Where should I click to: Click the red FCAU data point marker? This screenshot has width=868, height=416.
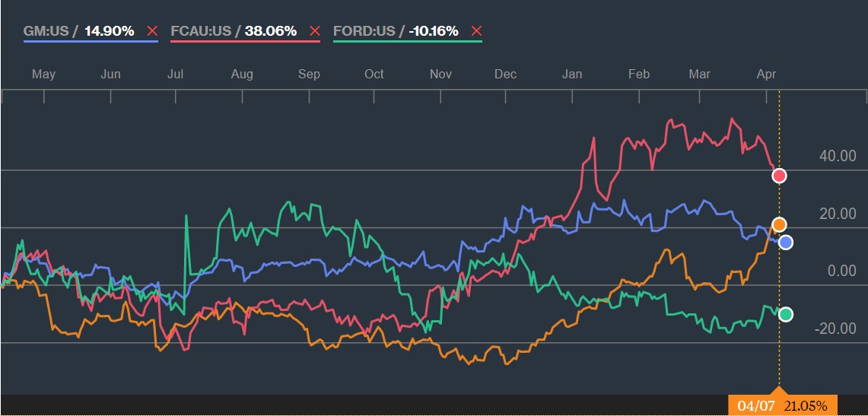point(779,176)
